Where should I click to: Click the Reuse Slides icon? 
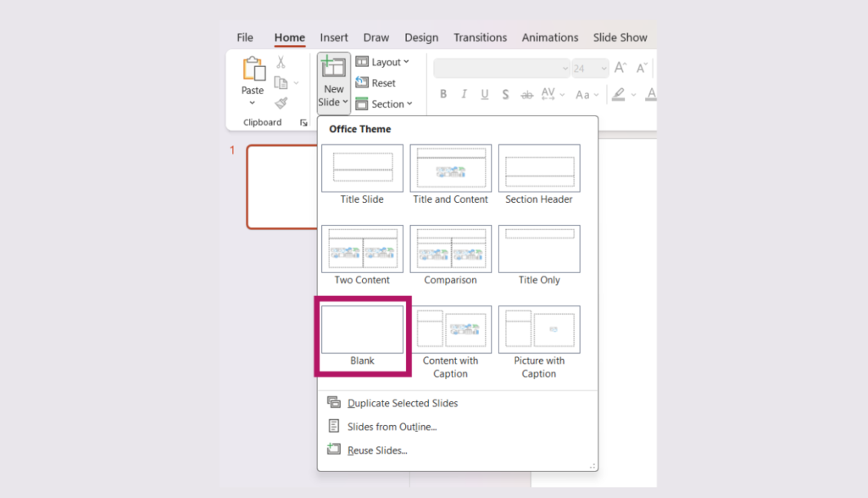[x=334, y=449]
